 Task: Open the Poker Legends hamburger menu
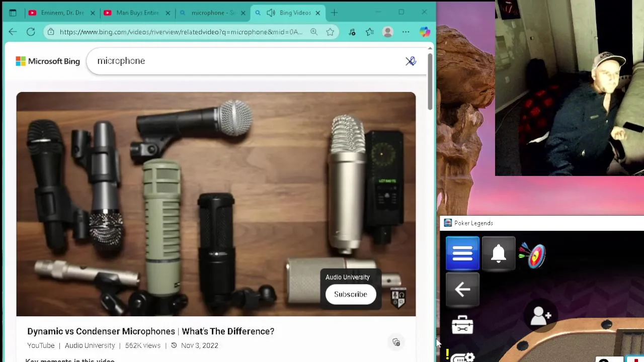[462, 253]
